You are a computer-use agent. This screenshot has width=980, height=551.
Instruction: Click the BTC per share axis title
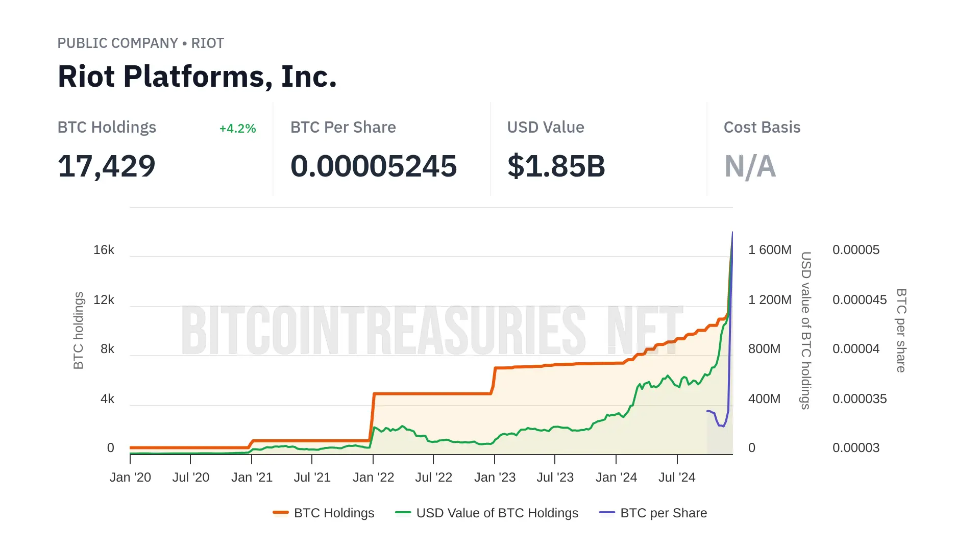coord(901,331)
